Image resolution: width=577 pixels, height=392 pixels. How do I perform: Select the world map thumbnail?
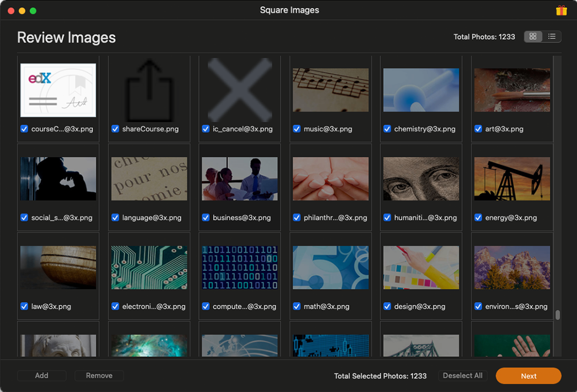(240, 346)
